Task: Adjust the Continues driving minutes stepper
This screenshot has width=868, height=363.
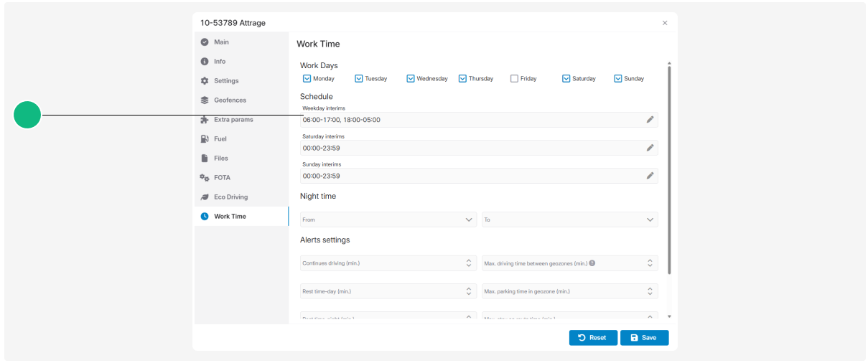Action: [x=469, y=263]
